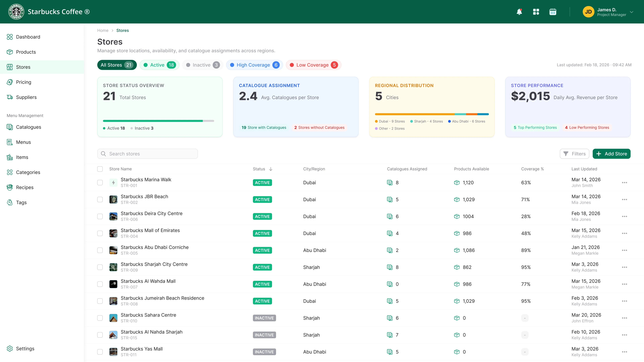Image resolution: width=644 pixels, height=362 pixels.
Task: Select the Starbucks Sahara Centre checkbox
Action: pos(100,318)
